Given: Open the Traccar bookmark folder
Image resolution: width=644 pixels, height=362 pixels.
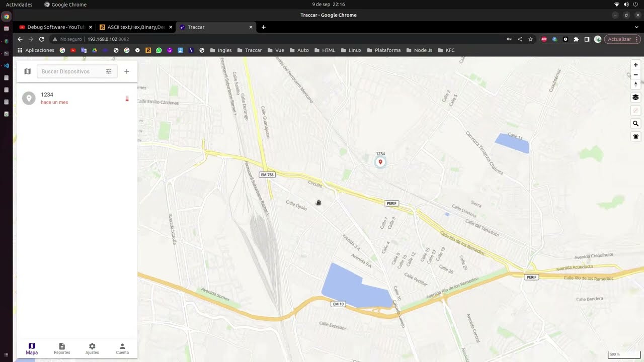Looking at the screenshot, I should coord(249,50).
